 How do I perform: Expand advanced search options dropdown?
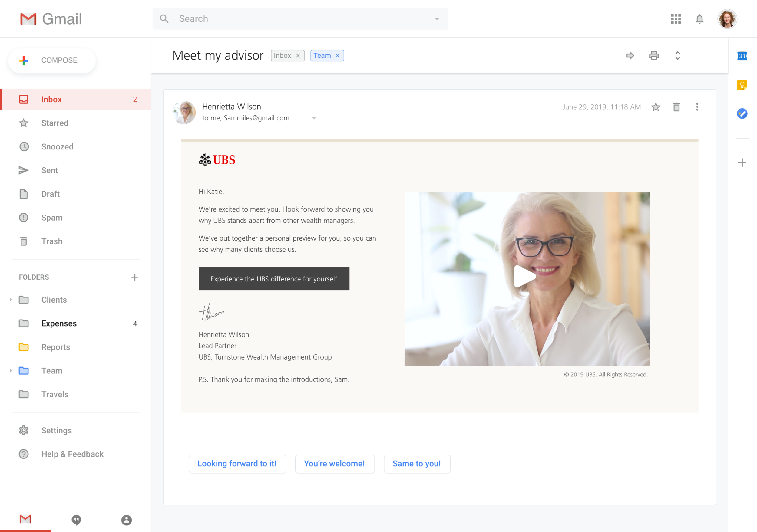(x=437, y=19)
